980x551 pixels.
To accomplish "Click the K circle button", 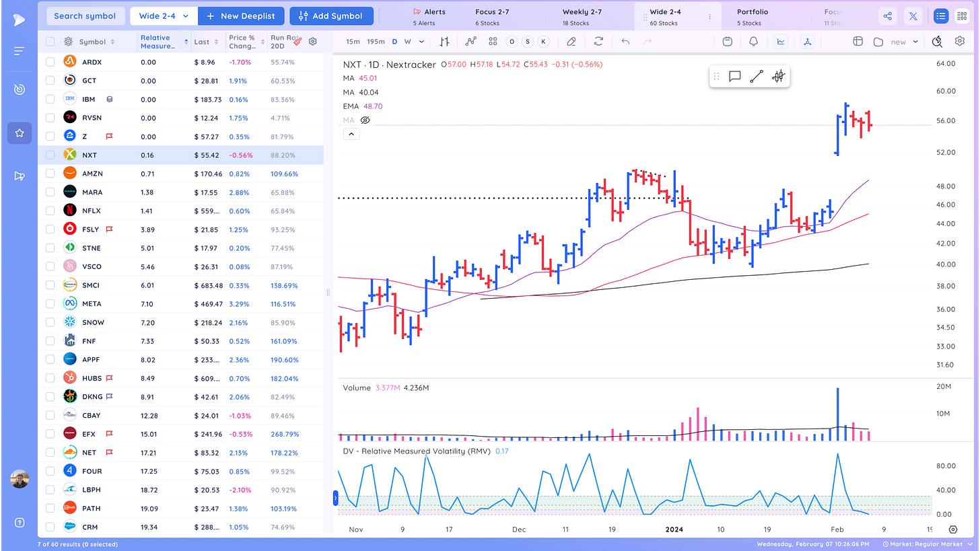I will [x=543, y=42].
